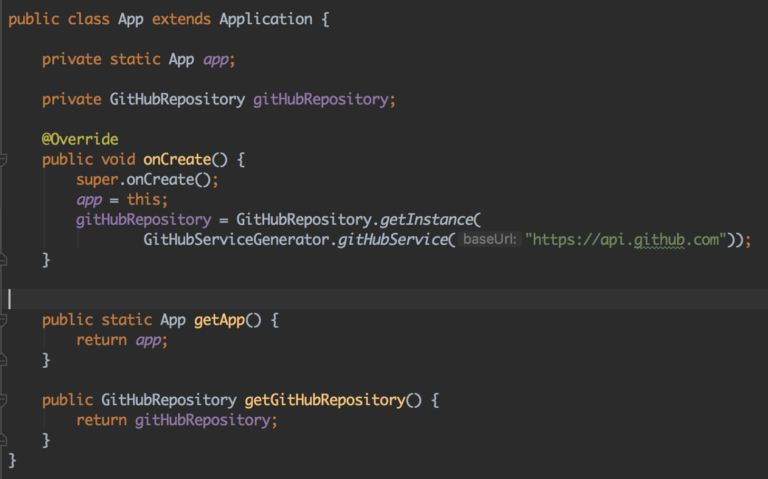Click the "GitHubServiceGenerator" class name
This screenshot has width=768, height=479.
pos(236,240)
